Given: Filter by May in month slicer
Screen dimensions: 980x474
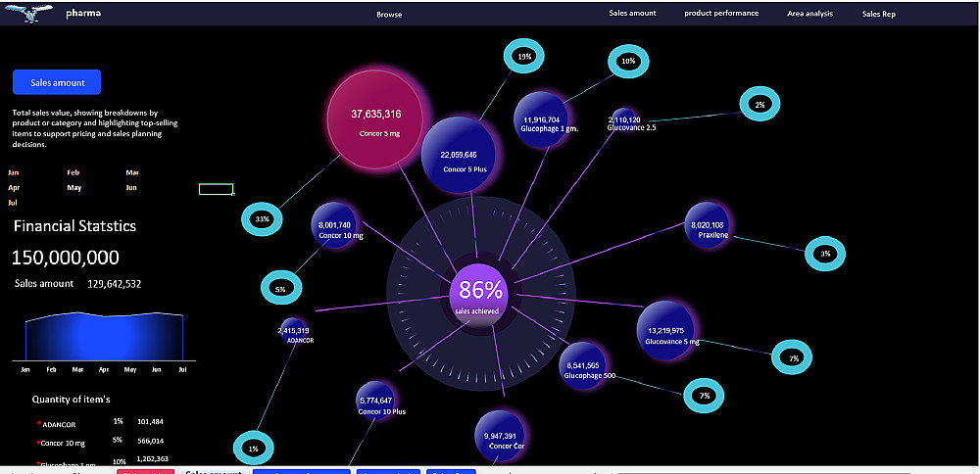Looking at the screenshot, I should pos(74,187).
